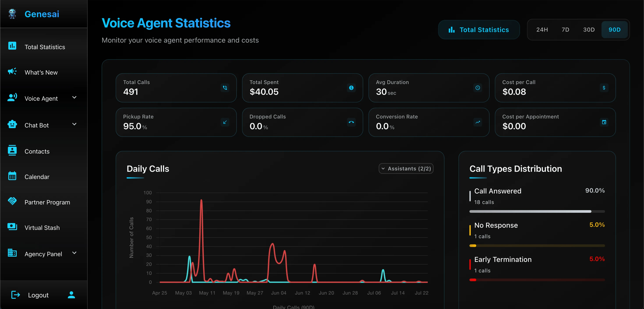Click the clock icon in Avg Duration card
Image resolution: width=644 pixels, height=309 pixels.
pyautogui.click(x=478, y=88)
